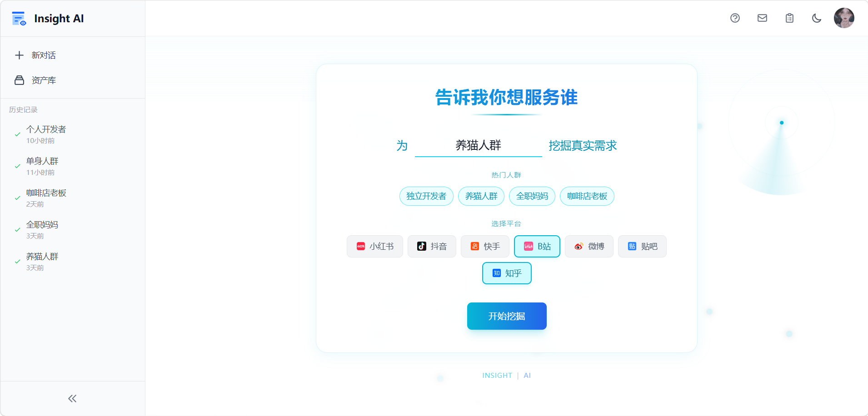Deselect the B站 platform option
This screenshot has width=868, height=416.
[x=537, y=246]
